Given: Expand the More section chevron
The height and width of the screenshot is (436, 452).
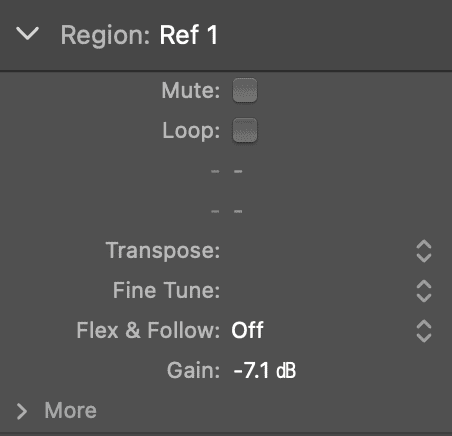Looking at the screenshot, I should (x=22, y=411).
